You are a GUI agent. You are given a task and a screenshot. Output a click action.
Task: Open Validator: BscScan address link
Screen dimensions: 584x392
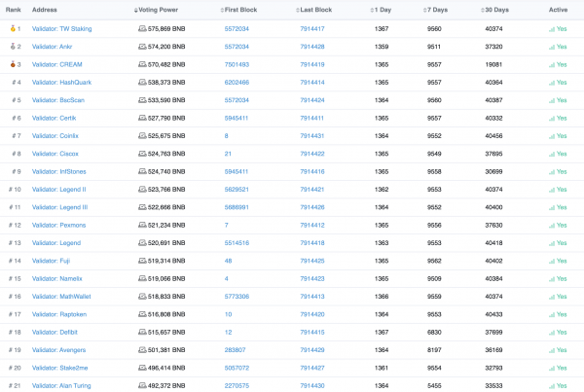click(58, 100)
